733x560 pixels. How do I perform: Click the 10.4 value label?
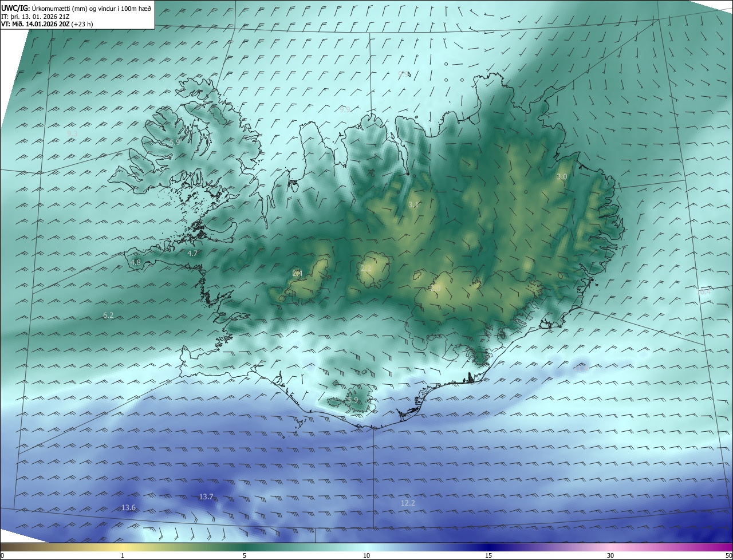click(704, 292)
